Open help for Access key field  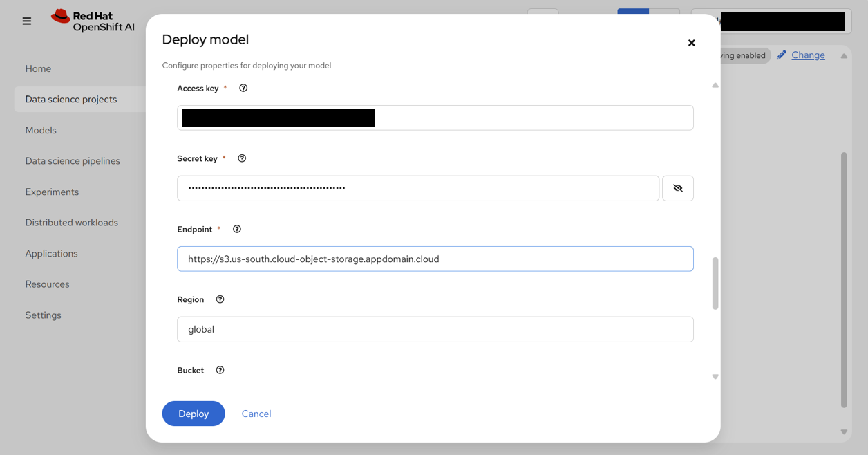pos(243,88)
